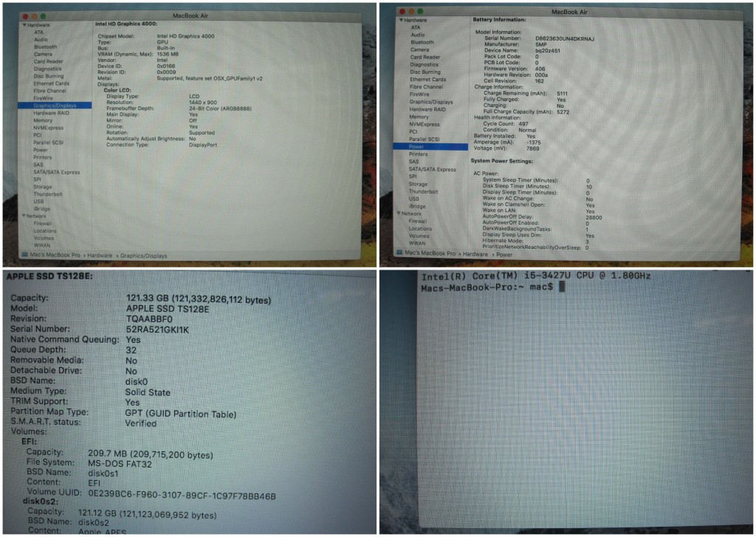Click the VRAM value '1536 MB'
Screen dimensions: 756x537
168,54
